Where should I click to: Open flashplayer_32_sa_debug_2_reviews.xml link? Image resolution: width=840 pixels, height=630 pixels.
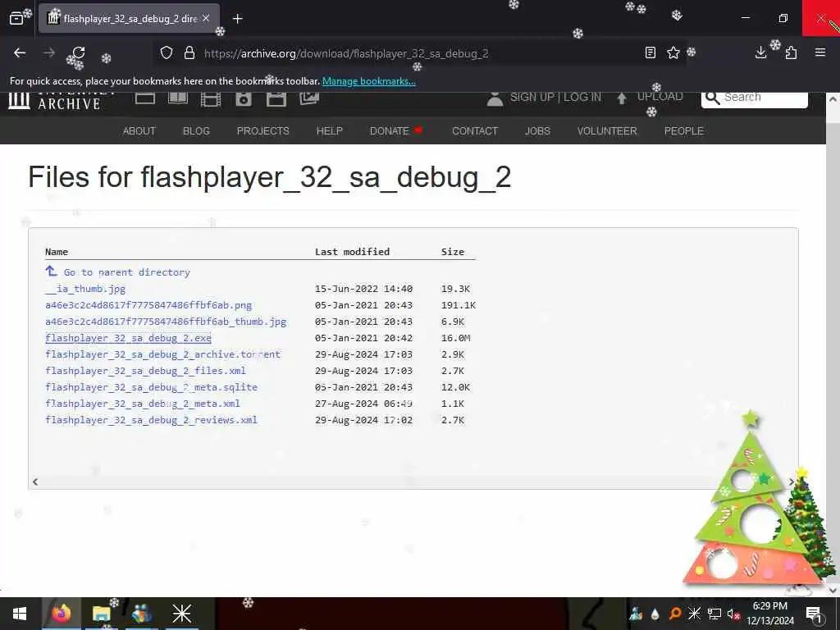151,420
